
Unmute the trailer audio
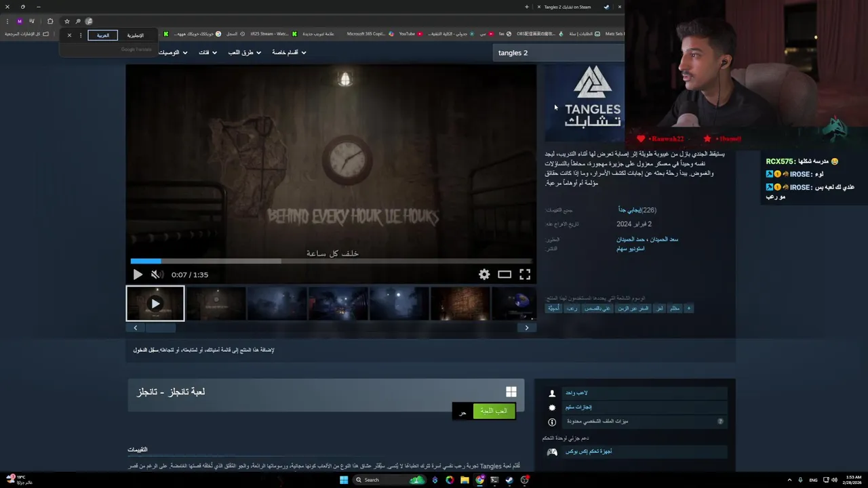pos(157,274)
